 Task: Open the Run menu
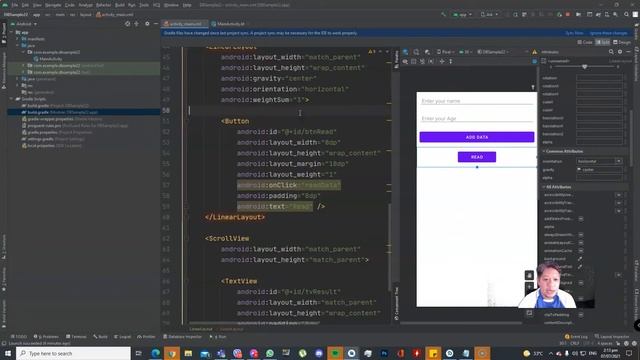click(131, 5)
